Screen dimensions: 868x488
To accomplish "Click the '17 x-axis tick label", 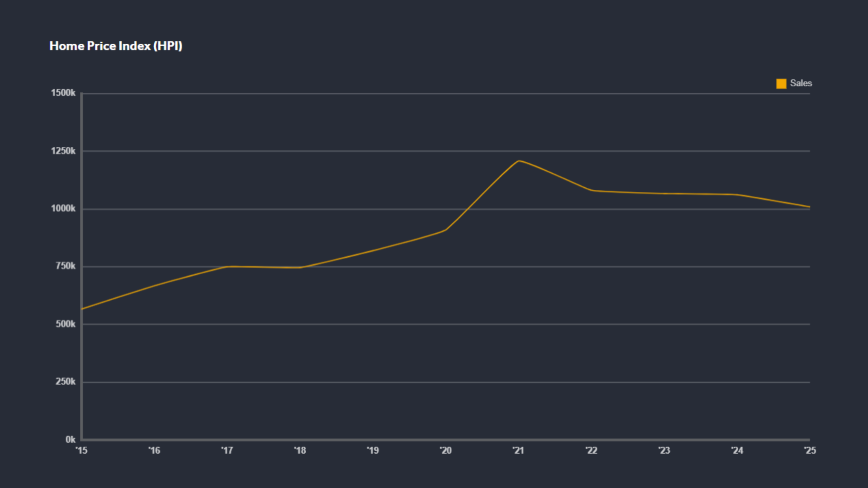I will [x=227, y=451].
